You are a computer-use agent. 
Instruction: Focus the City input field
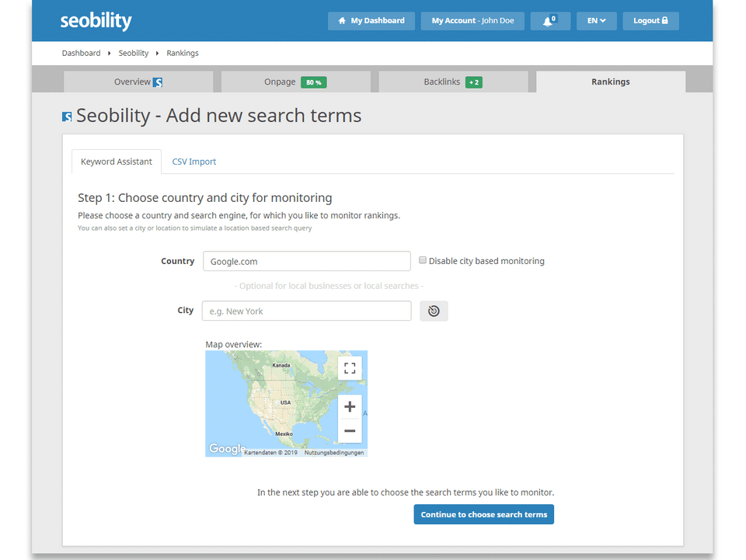click(306, 311)
